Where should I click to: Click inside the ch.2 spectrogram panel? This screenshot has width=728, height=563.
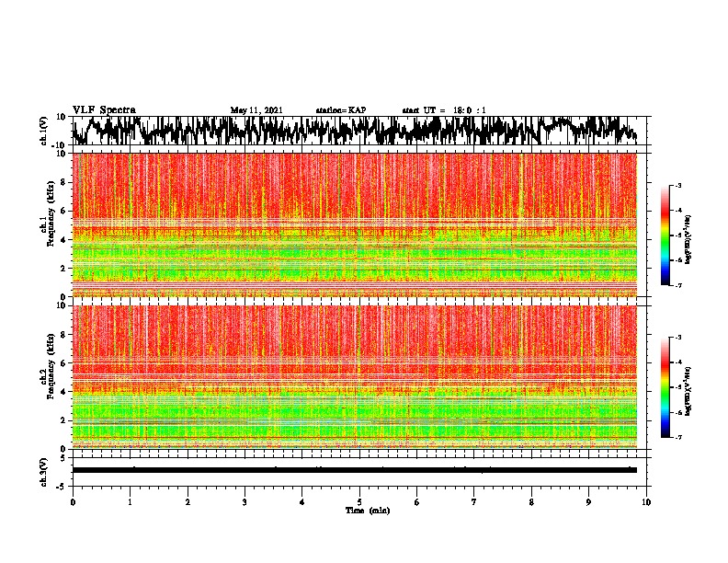355,377
